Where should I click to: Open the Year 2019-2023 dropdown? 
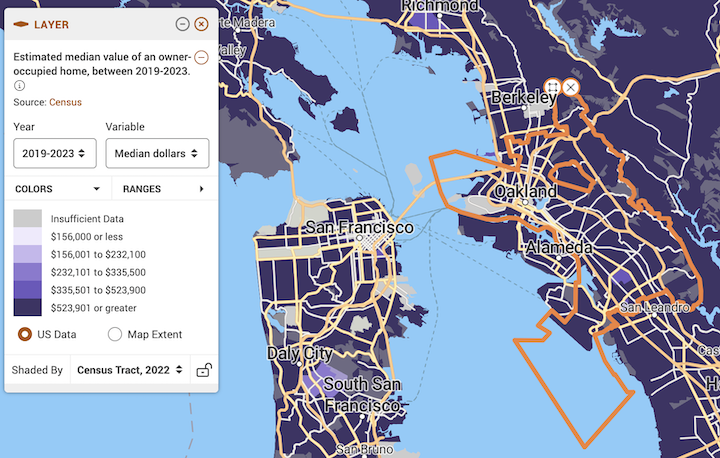[x=55, y=153]
